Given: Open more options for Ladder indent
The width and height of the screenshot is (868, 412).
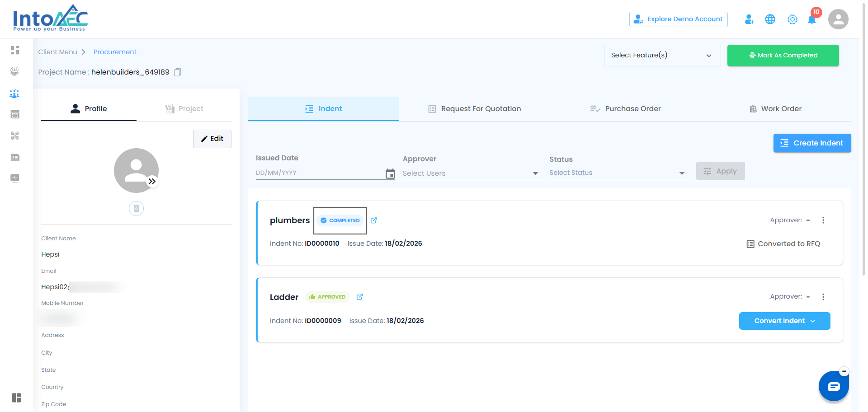Looking at the screenshot, I should [x=823, y=297].
